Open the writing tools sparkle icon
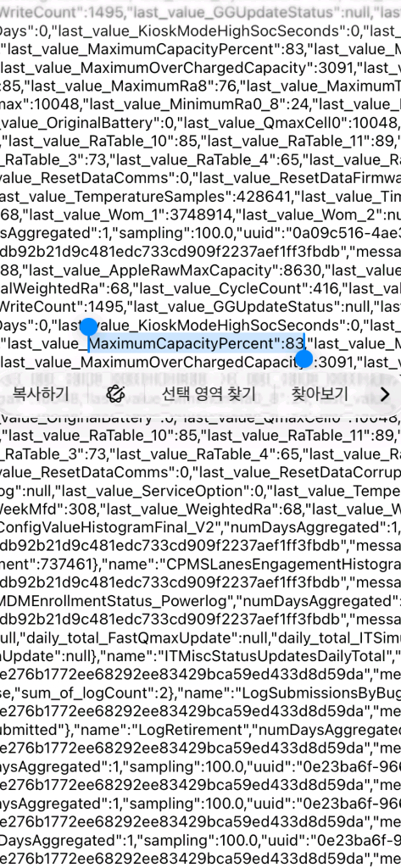 [116, 394]
